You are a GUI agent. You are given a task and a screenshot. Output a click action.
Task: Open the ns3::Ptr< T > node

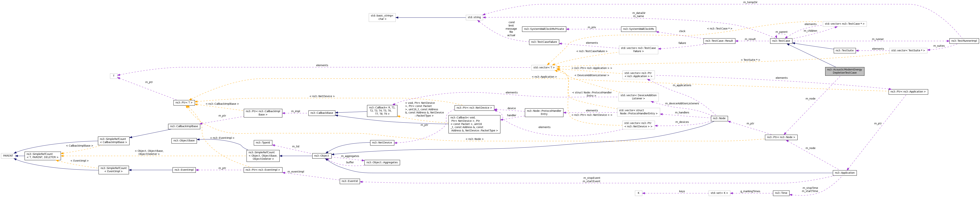click(184, 103)
